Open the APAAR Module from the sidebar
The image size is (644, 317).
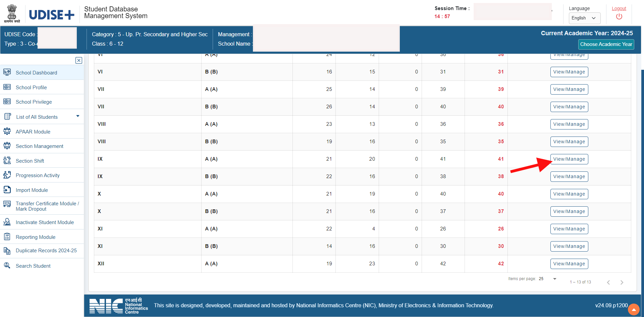(x=7, y=131)
